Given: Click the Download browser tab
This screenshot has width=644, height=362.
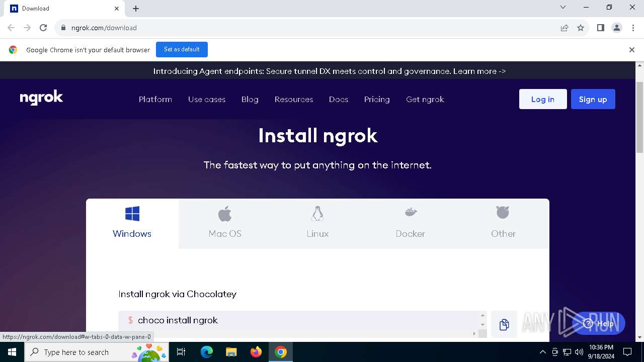Looking at the screenshot, I should tap(64, 9).
